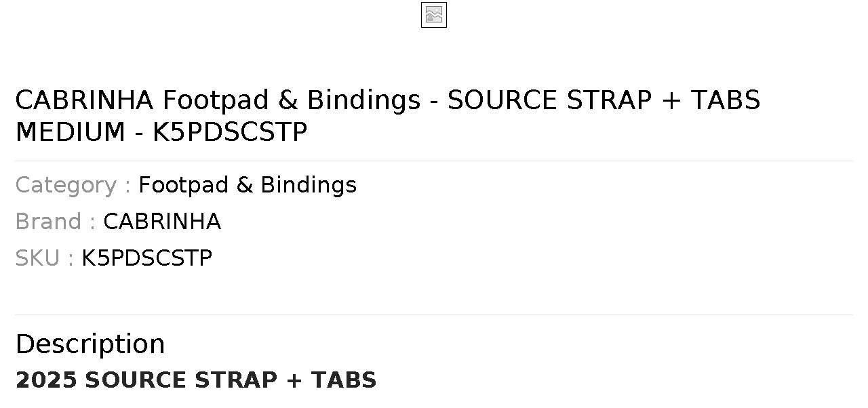This screenshot has height=408, width=868.
Task: Click "TABS" at end of title's first line
Action: (x=726, y=100)
